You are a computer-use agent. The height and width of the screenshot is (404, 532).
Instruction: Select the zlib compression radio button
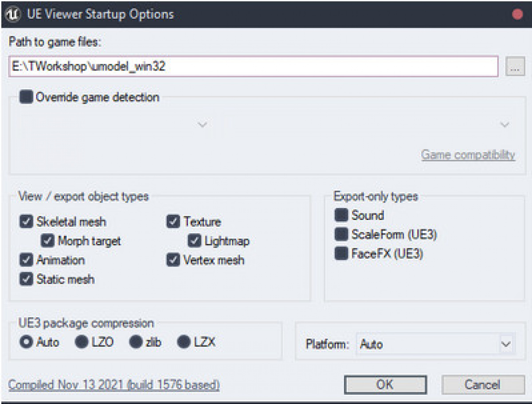pyautogui.click(x=136, y=342)
